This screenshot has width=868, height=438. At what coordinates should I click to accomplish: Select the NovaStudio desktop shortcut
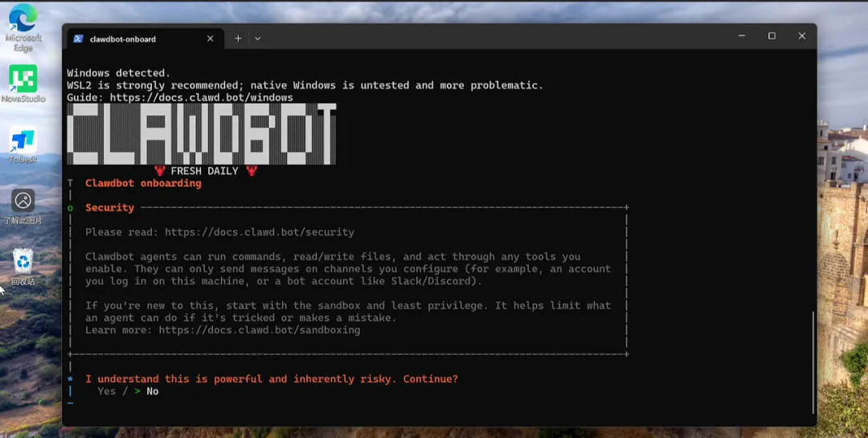click(x=23, y=79)
